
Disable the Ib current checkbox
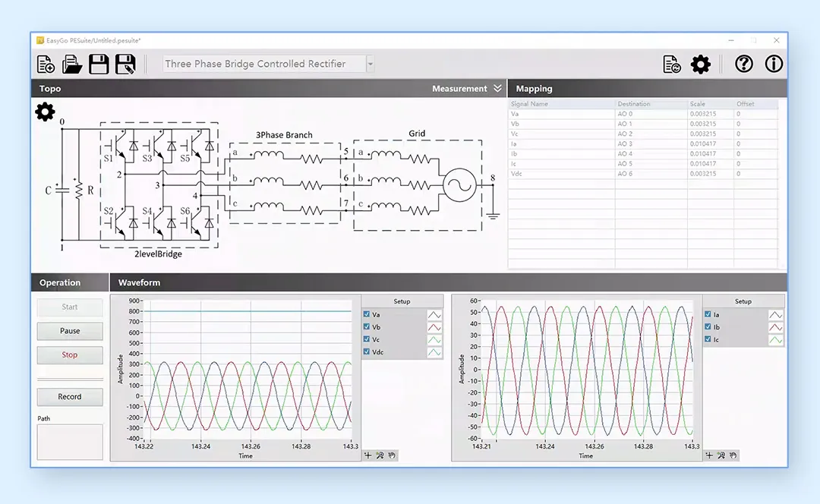point(708,326)
